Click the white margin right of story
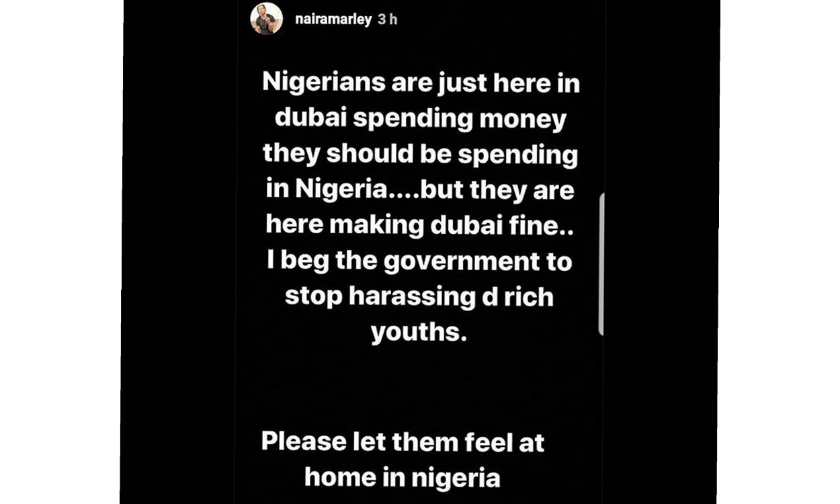Viewport: 840px width, 504px height. tap(780, 252)
